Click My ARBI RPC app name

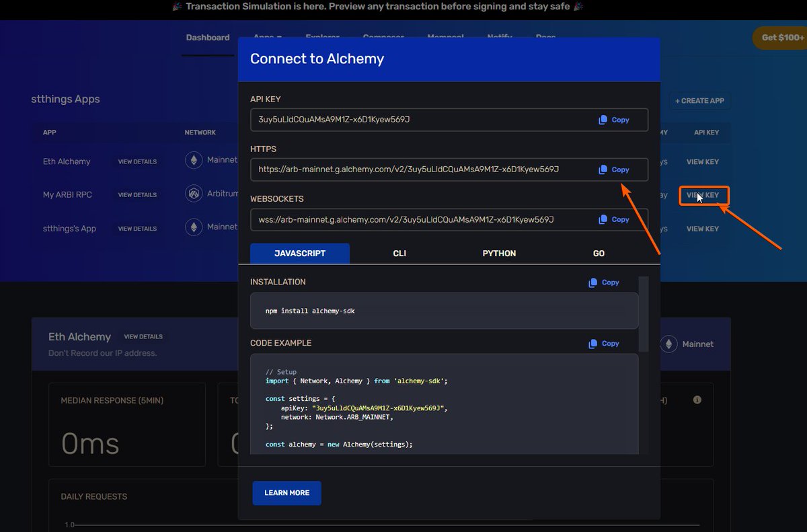coord(67,194)
